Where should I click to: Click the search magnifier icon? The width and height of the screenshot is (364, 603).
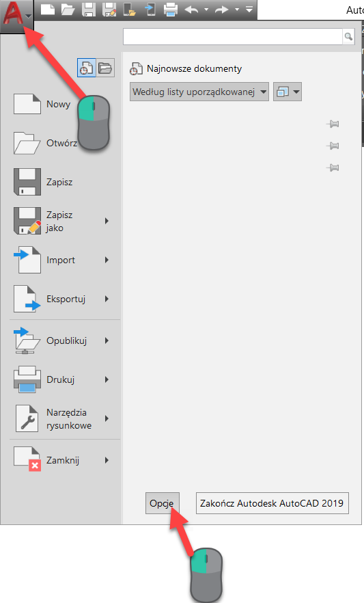[x=348, y=36]
